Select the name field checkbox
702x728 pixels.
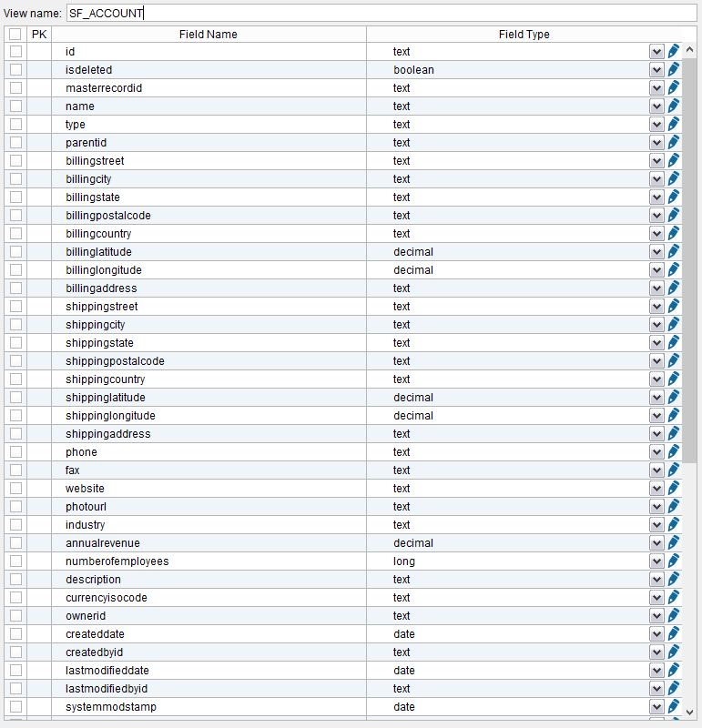point(15,106)
